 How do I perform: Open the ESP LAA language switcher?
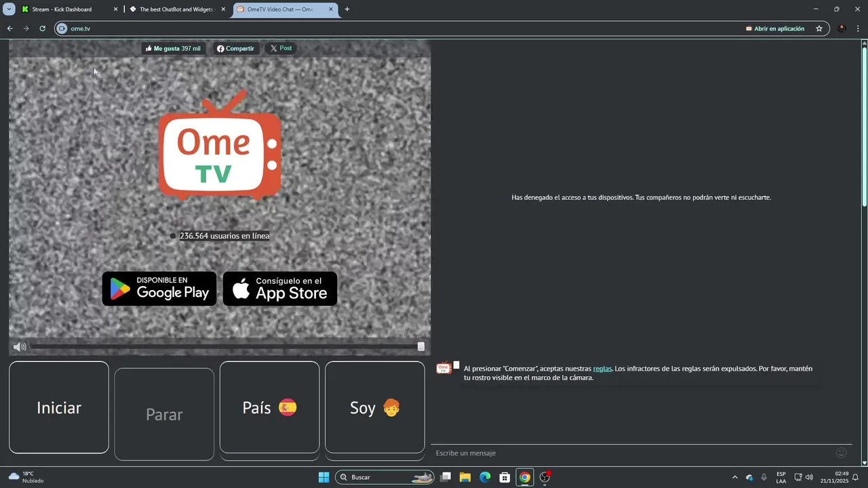tap(781, 477)
